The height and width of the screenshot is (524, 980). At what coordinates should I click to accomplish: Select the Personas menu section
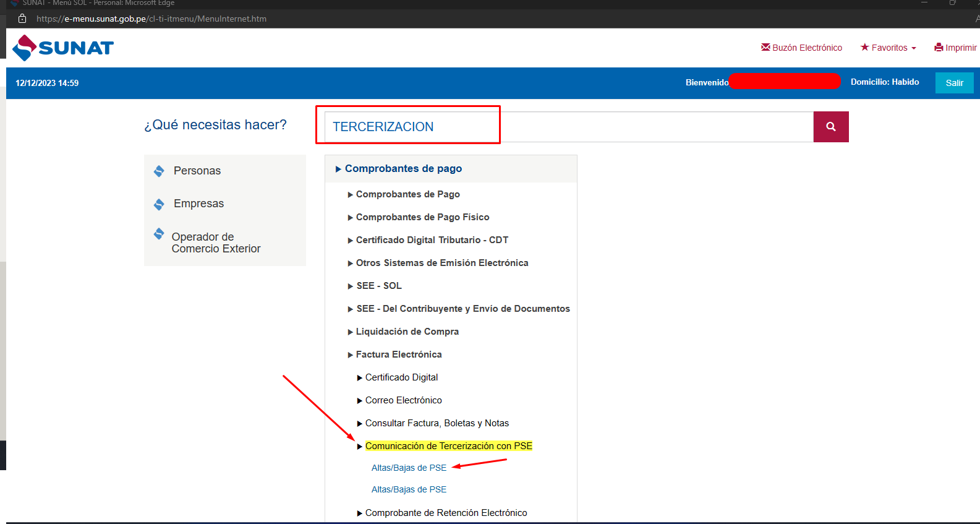coord(197,171)
